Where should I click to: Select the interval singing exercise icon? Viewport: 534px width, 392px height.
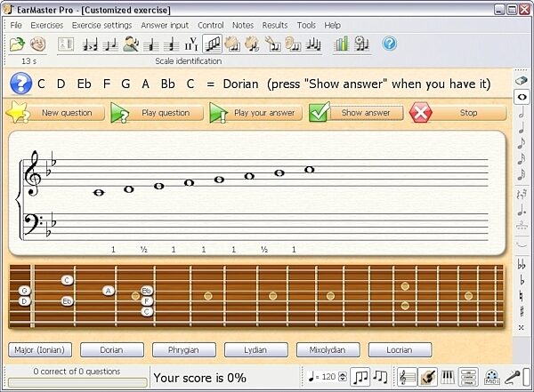coord(131,44)
